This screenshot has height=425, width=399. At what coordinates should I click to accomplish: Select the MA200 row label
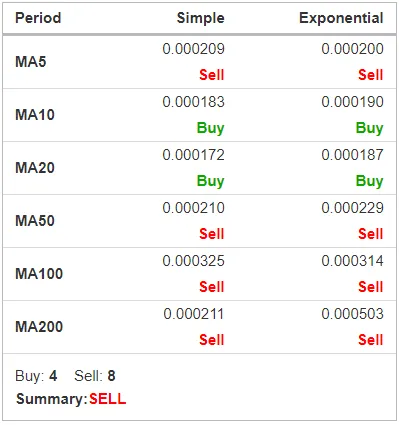(39, 327)
